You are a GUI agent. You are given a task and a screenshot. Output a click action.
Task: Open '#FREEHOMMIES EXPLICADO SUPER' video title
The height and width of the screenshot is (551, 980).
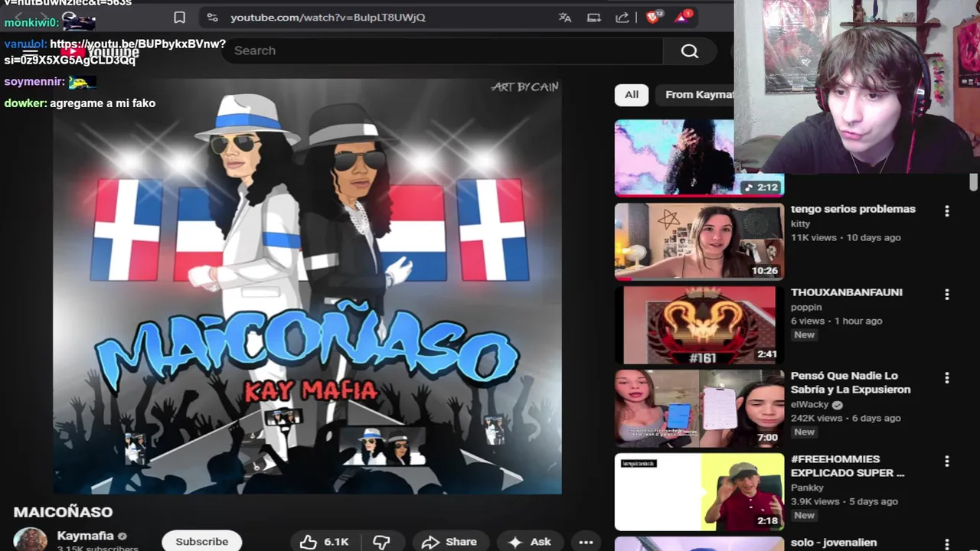pyautogui.click(x=848, y=465)
